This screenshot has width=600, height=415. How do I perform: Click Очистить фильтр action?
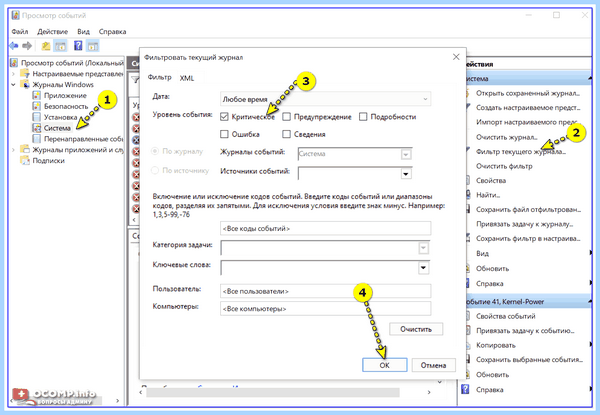504,166
